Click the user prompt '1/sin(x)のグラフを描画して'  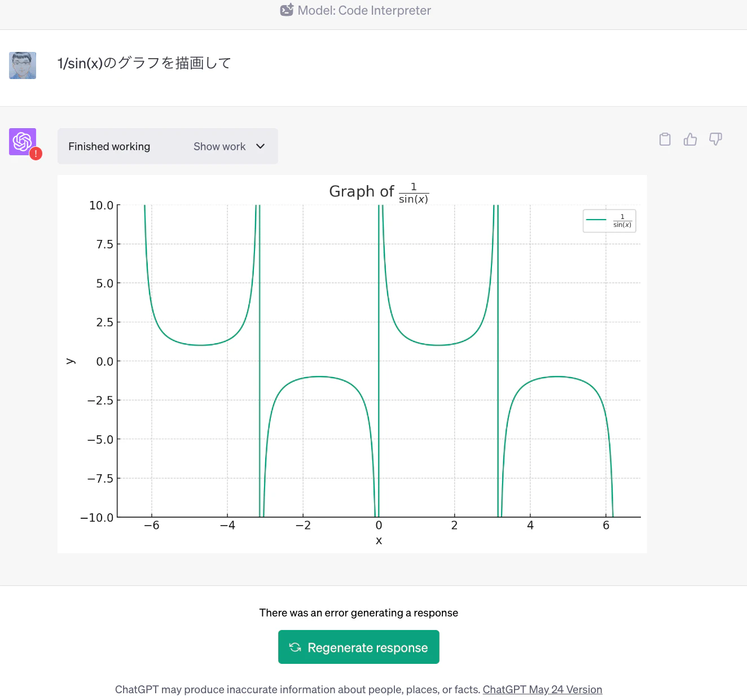pos(144,63)
